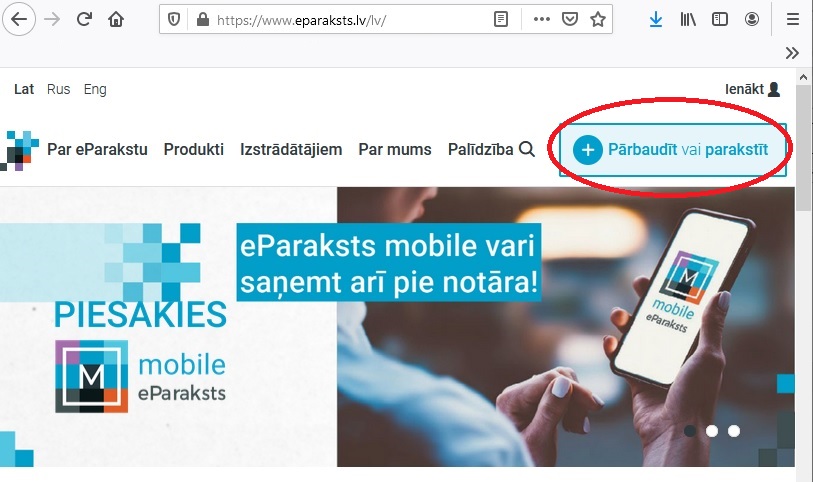Open the Library bookshelf icon
813x482 pixels.
[x=688, y=20]
